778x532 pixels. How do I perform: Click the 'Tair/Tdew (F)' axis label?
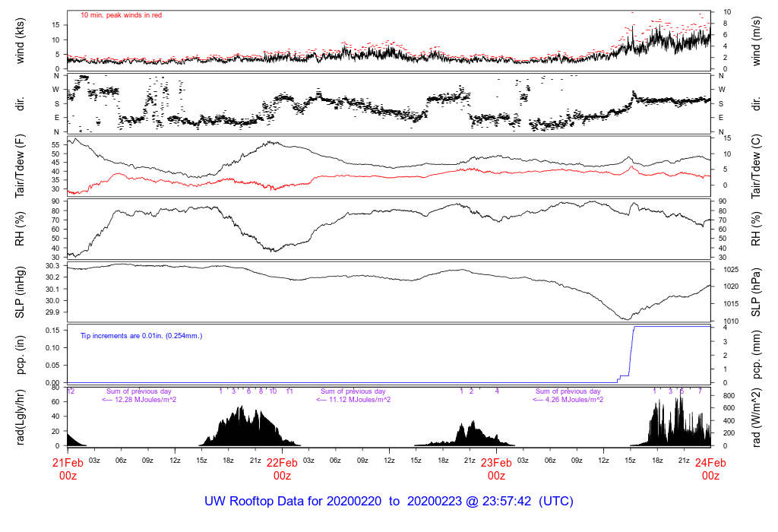[x=20, y=166]
